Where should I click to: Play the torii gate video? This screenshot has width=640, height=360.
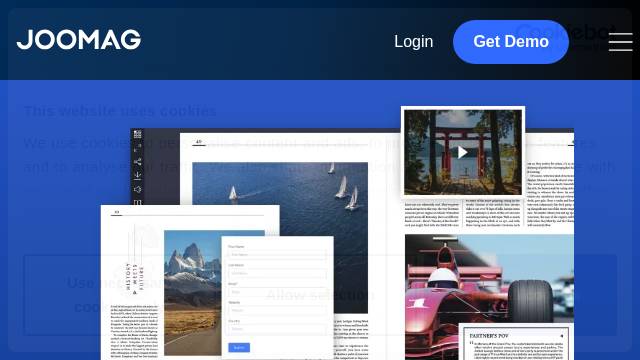pyautogui.click(x=462, y=152)
